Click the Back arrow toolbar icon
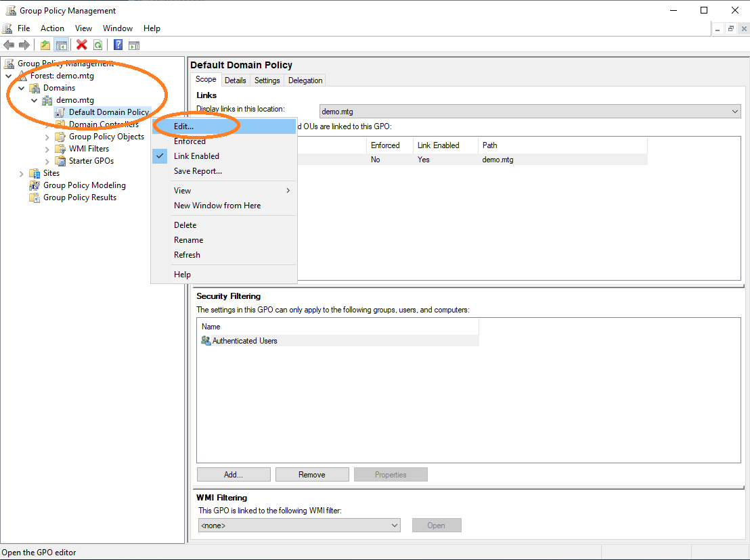This screenshot has height=560, width=750. [x=9, y=45]
